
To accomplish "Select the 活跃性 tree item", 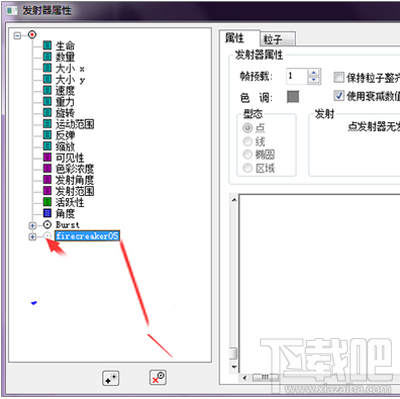I will (70, 202).
